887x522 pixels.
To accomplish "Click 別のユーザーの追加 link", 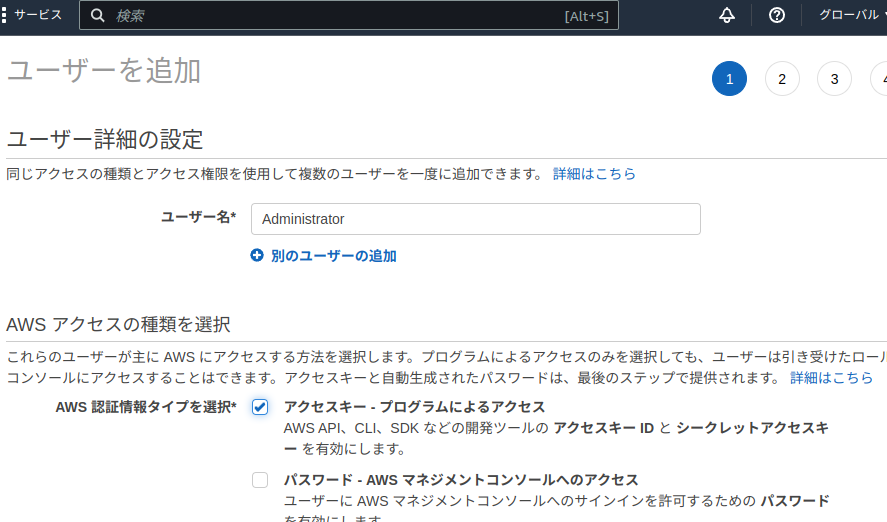I will [x=333, y=256].
